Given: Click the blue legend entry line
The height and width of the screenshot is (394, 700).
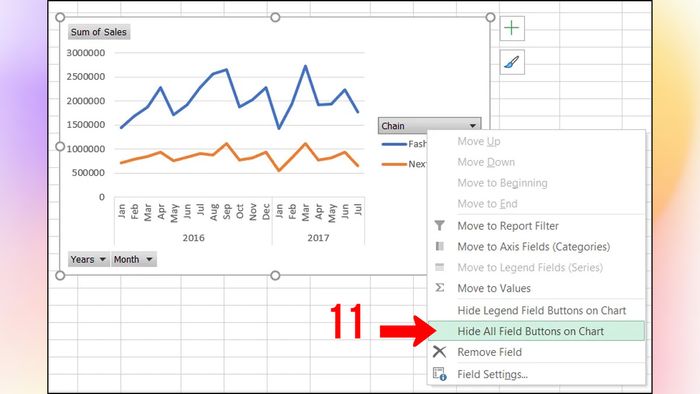Looking at the screenshot, I should pos(394,144).
